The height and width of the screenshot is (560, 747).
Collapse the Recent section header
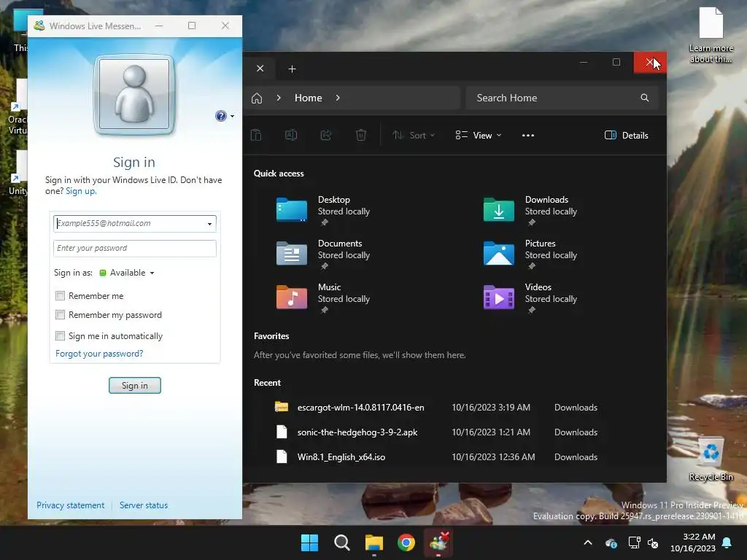(x=267, y=383)
